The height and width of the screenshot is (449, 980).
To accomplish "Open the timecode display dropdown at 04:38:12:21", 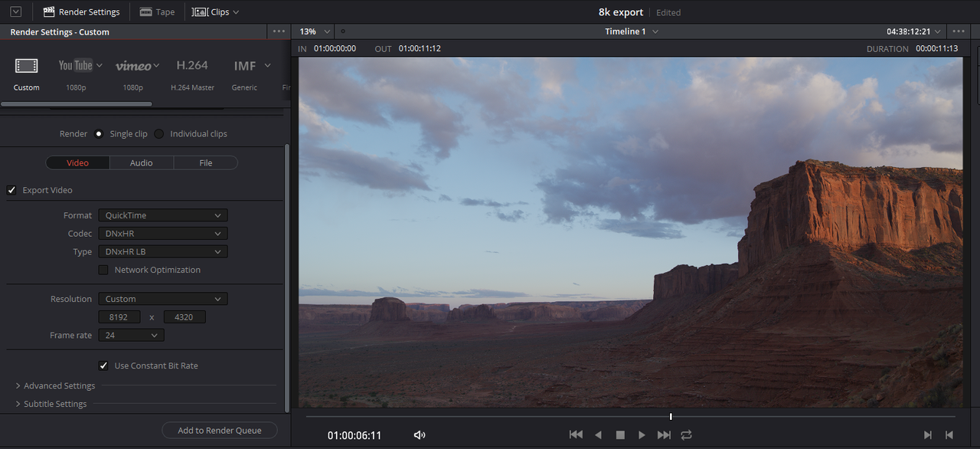I will [x=914, y=31].
